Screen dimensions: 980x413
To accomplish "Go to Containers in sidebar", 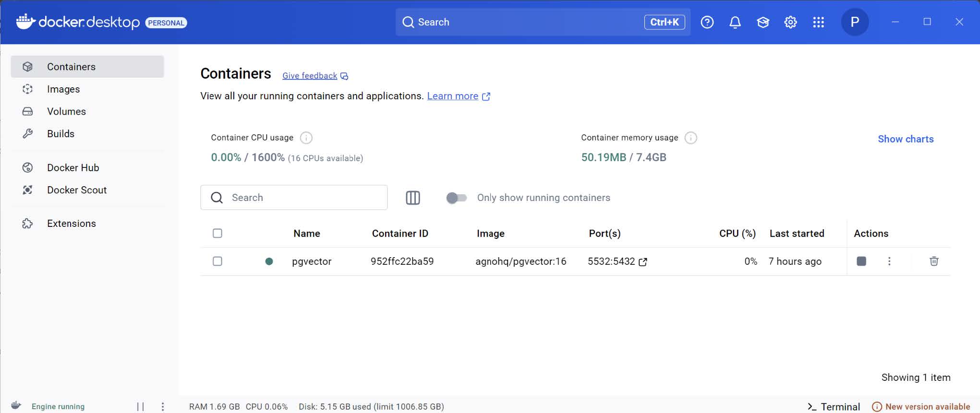I will coord(87,67).
